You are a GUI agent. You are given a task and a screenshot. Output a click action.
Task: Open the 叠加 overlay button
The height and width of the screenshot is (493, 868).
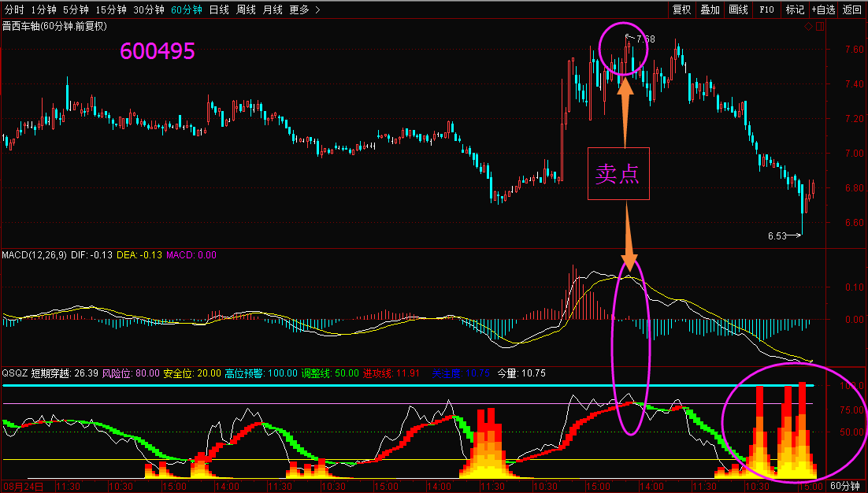(x=710, y=9)
